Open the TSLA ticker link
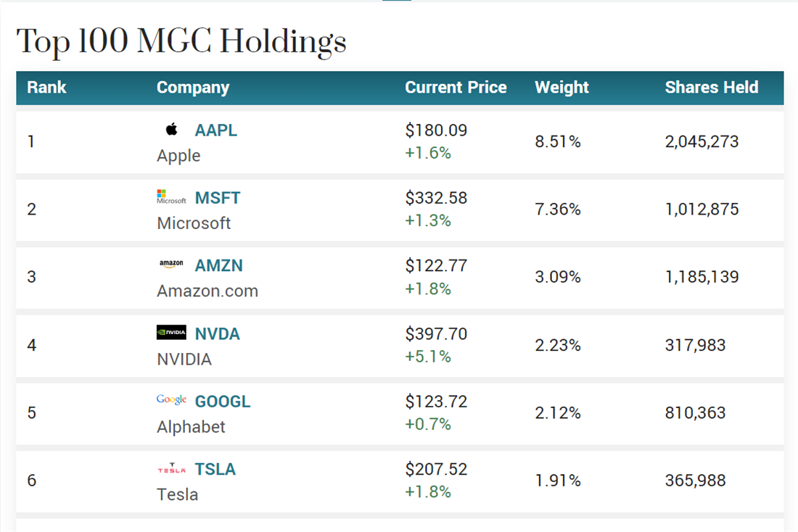 (215, 470)
